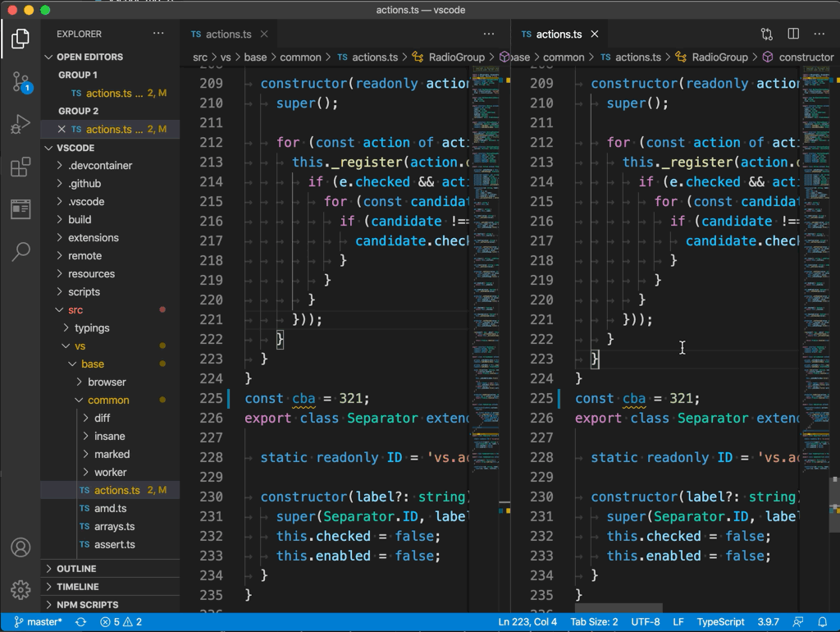The width and height of the screenshot is (840, 632).
Task: Click the TypeScript language mode button
Action: 720,622
